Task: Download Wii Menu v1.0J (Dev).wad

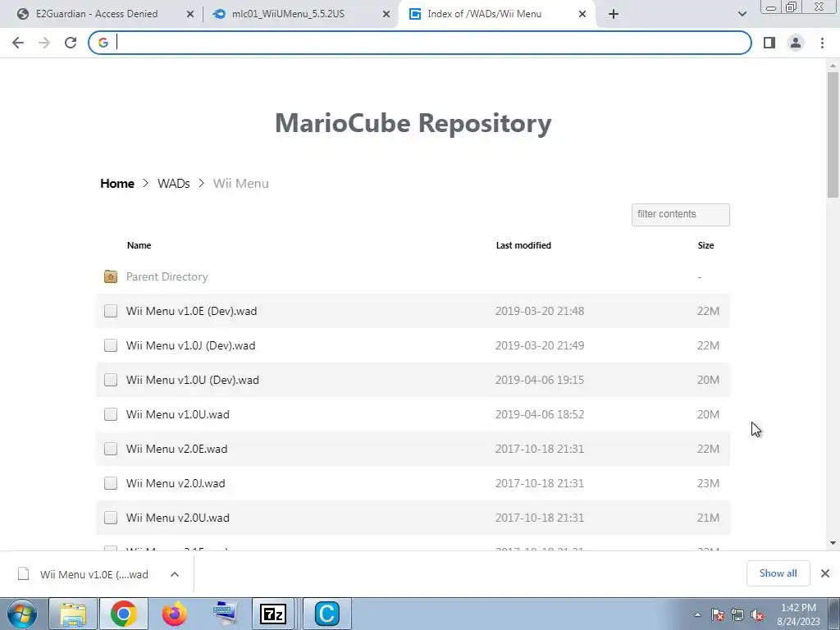Action: point(190,345)
